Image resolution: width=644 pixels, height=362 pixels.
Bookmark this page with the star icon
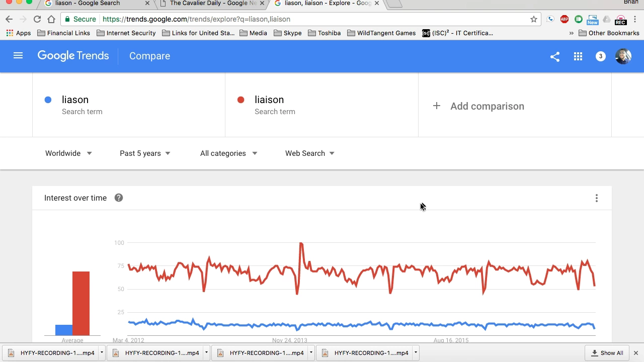point(534,19)
